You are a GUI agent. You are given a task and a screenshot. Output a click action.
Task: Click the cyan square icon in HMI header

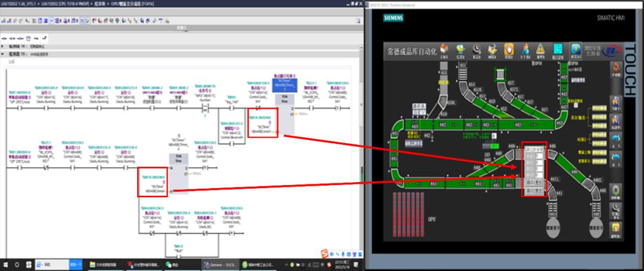pos(558,50)
